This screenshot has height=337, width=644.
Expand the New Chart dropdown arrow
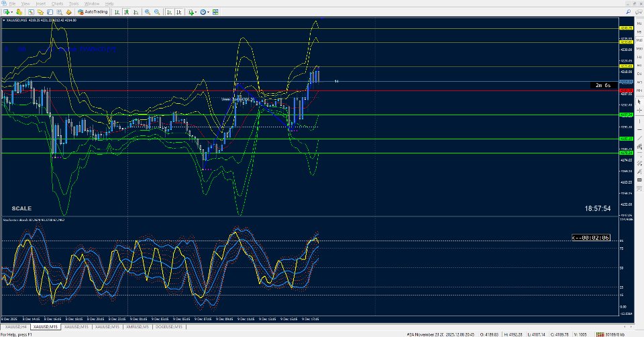coord(12,12)
